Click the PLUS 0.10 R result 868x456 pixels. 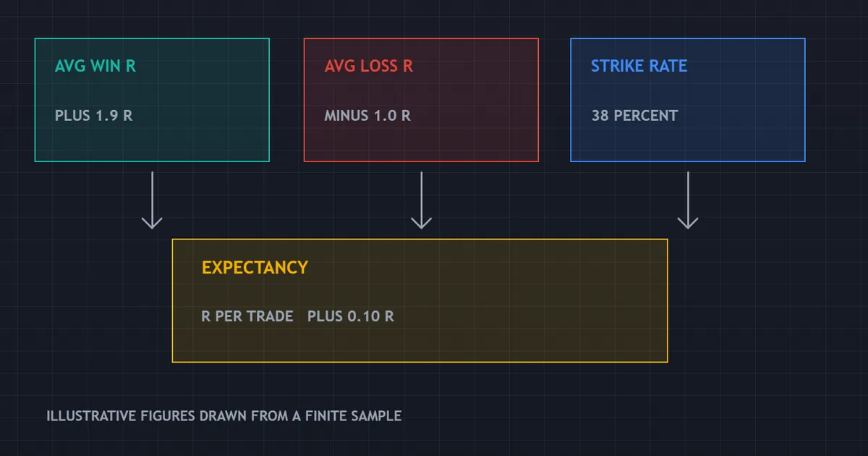pos(351,316)
